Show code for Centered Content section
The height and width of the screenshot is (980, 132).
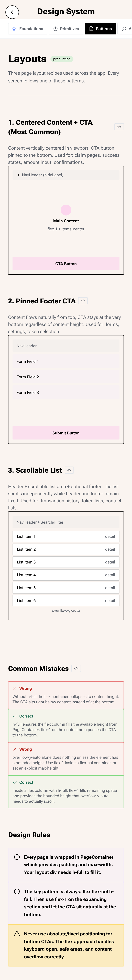tap(119, 127)
